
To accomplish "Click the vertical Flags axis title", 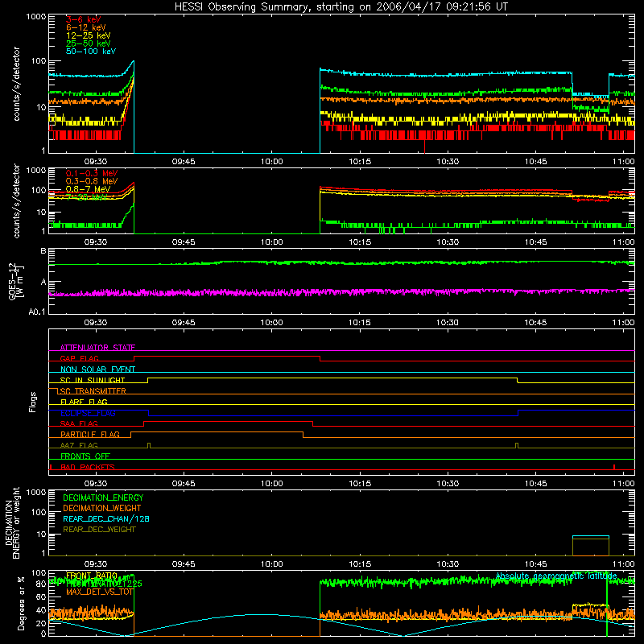I will 33,402.
